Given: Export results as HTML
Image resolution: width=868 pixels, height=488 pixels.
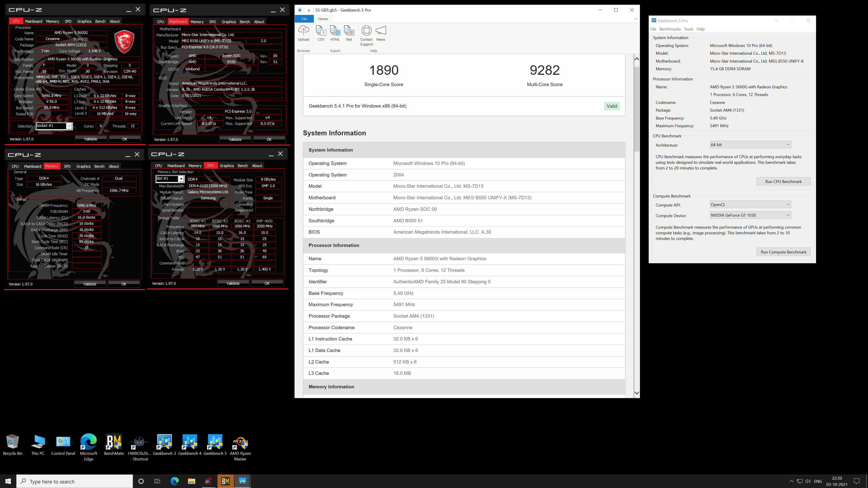Looking at the screenshot, I should point(335,33).
